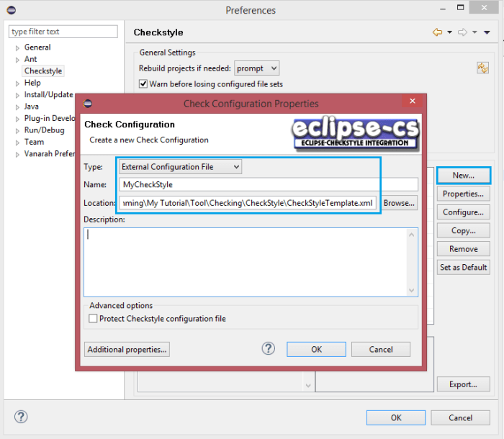Screen dimensions: 504x439
Task: Close the Check Configuration Properties dialog
Action: 413,101
